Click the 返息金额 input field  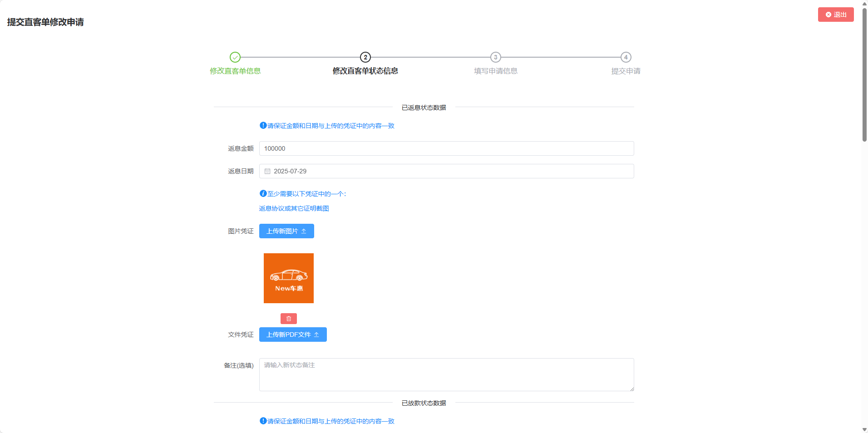446,149
